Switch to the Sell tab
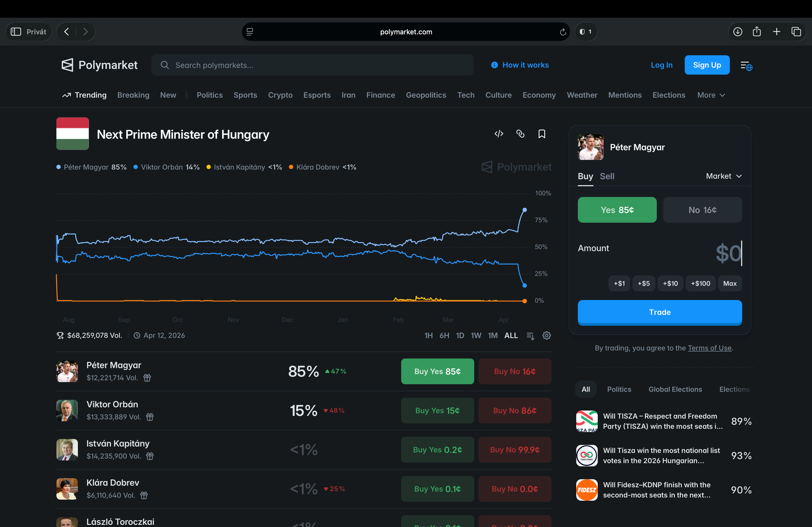 pyautogui.click(x=607, y=176)
